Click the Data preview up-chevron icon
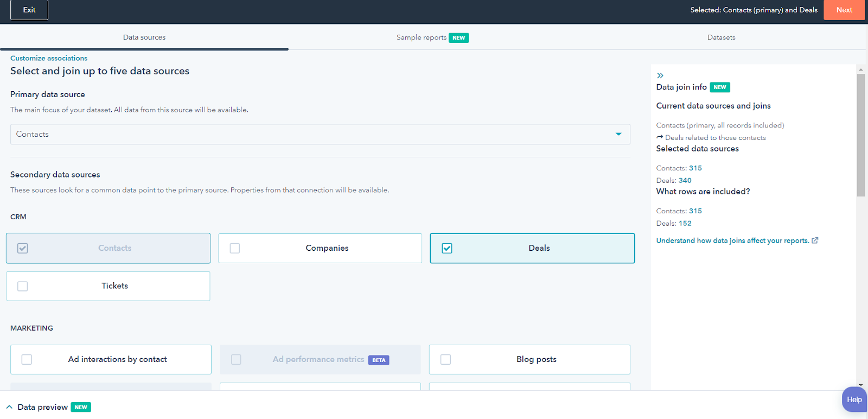The image size is (868, 419). pyautogui.click(x=9, y=407)
